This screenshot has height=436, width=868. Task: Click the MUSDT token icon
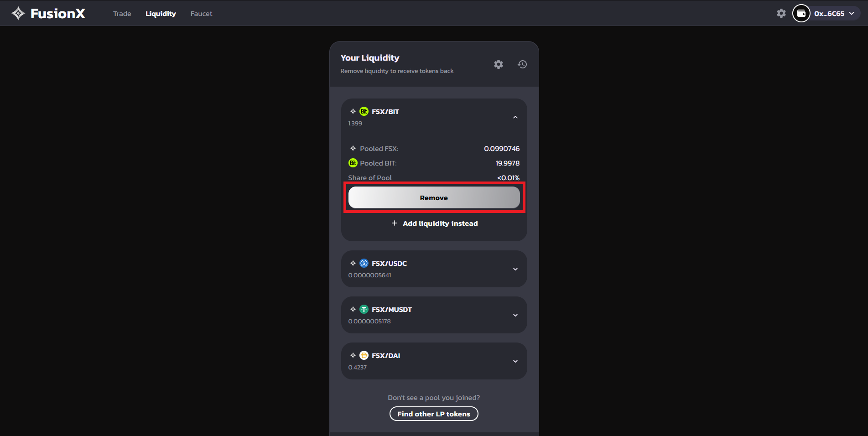tap(364, 309)
